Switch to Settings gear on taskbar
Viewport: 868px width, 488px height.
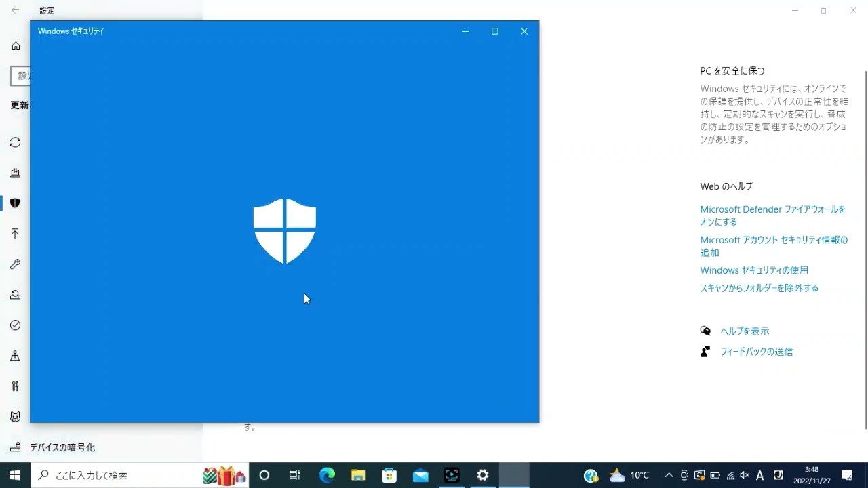(x=483, y=475)
